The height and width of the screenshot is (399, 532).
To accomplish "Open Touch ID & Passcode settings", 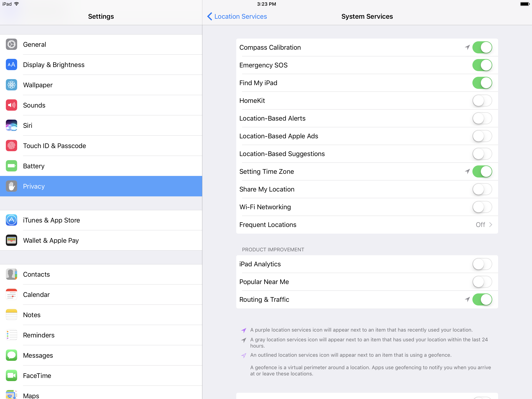I will coord(101,146).
